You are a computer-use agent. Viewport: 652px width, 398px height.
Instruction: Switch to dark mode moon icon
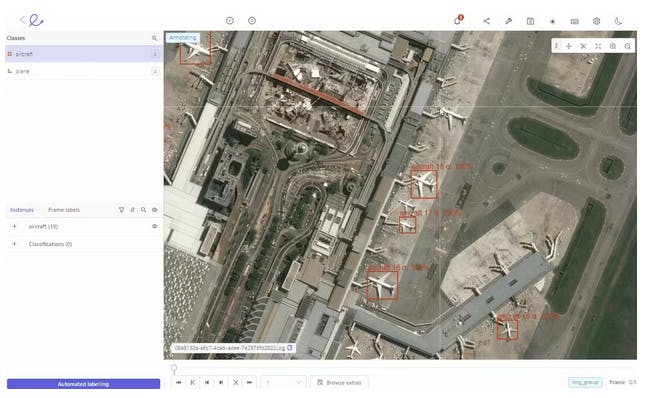618,21
